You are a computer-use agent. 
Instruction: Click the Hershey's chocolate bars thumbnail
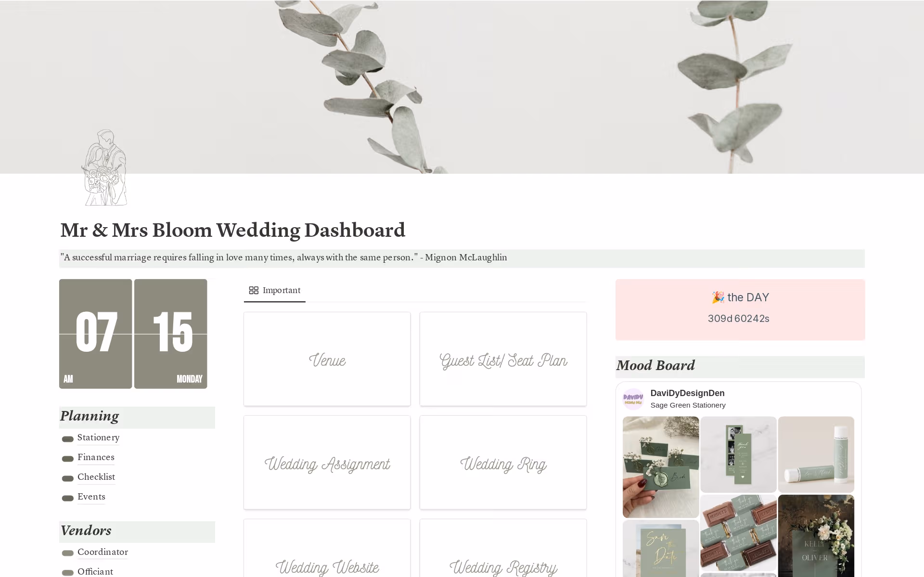click(x=738, y=533)
